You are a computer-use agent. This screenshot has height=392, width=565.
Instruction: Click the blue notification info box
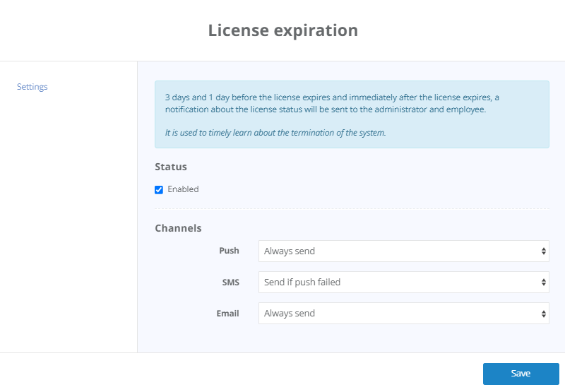click(x=352, y=114)
